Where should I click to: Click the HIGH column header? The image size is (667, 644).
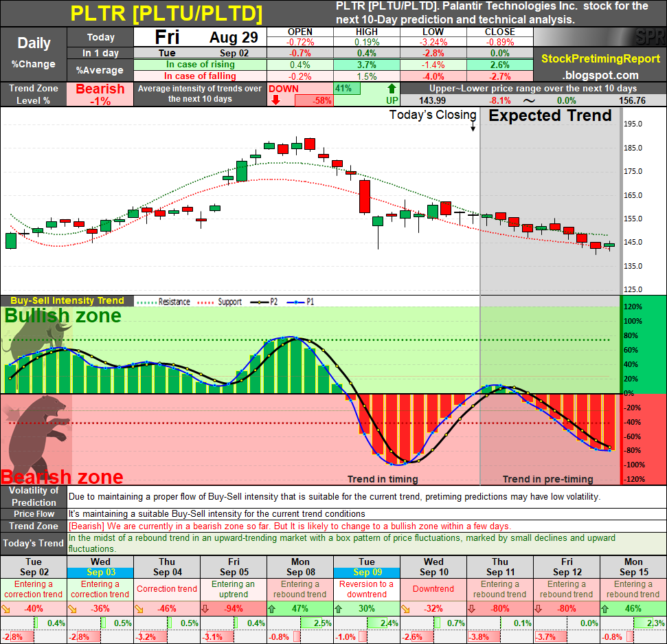tap(367, 32)
